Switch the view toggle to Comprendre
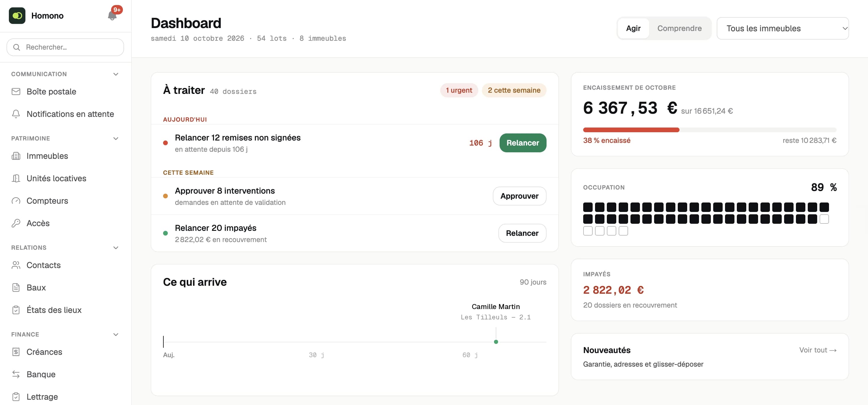868x405 pixels. tap(679, 28)
